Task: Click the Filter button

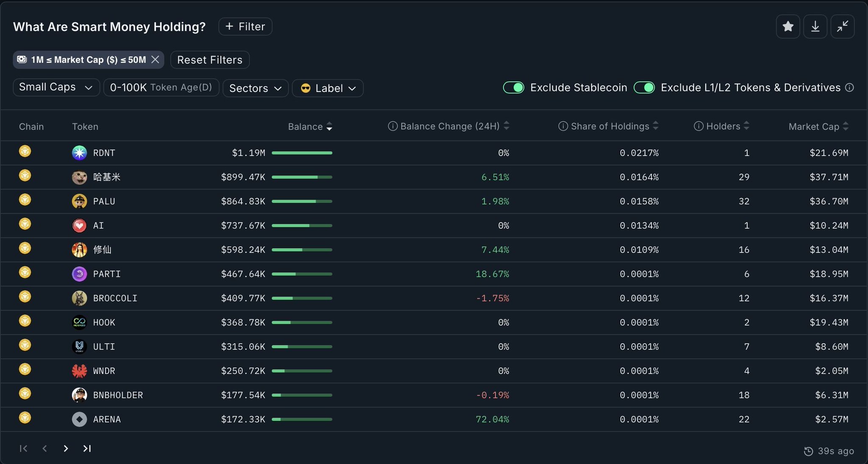Action: pos(245,27)
